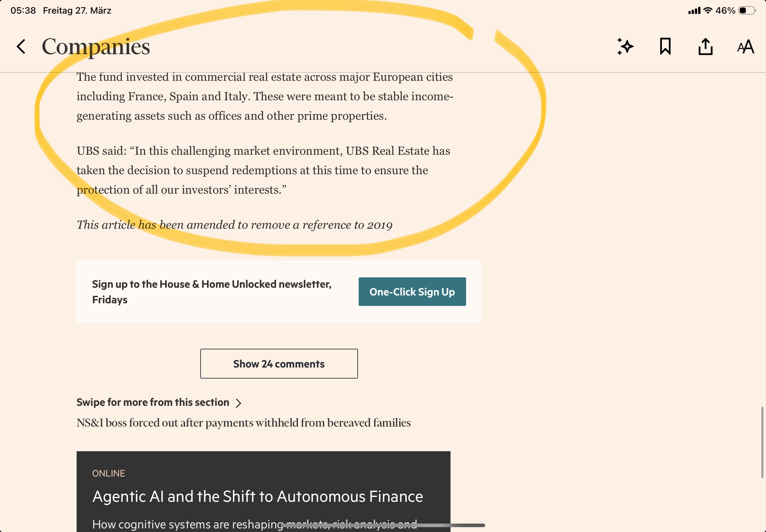
Task: Tap the Wi-Fi status icon
Action: (x=708, y=11)
